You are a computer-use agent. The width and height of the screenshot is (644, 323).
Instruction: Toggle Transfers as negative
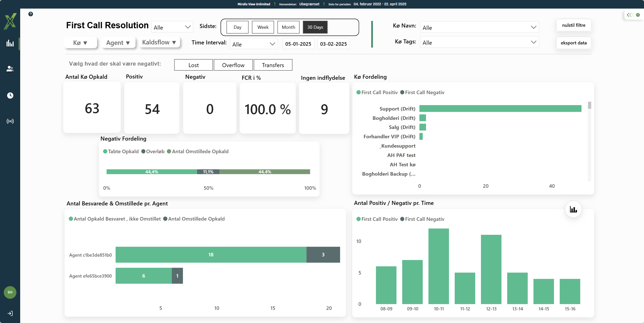tap(273, 65)
